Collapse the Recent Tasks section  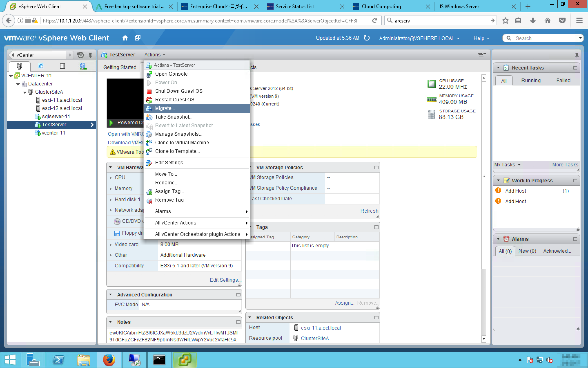pos(498,68)
